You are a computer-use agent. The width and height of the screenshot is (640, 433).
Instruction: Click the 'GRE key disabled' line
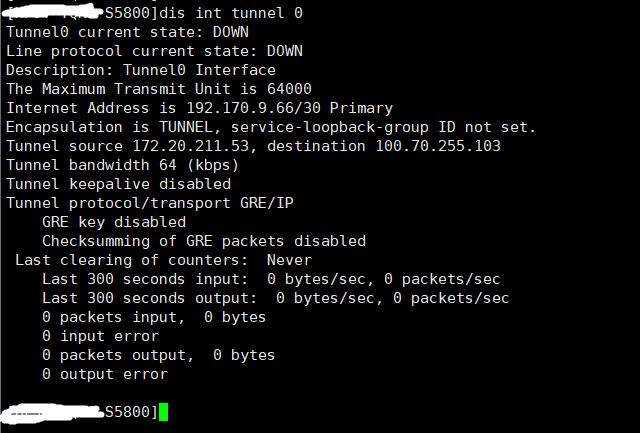(114, 222)
